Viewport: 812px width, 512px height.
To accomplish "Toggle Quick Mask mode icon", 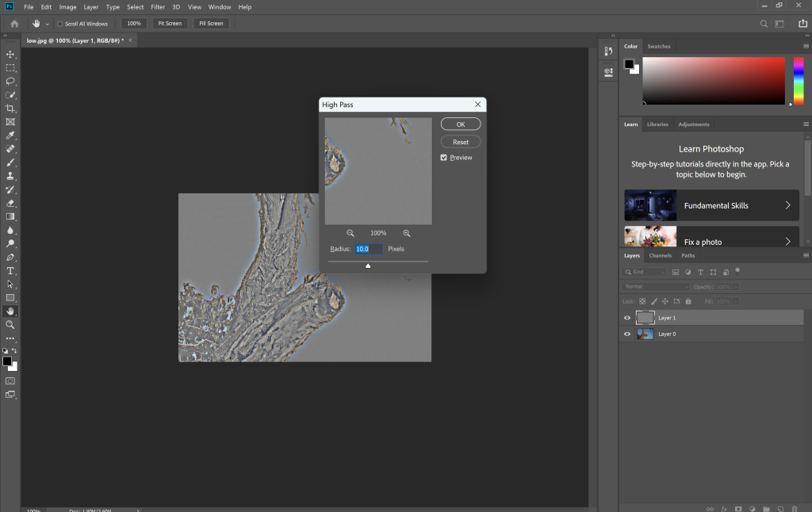I will pyautogui.click(x=10, y=380).
